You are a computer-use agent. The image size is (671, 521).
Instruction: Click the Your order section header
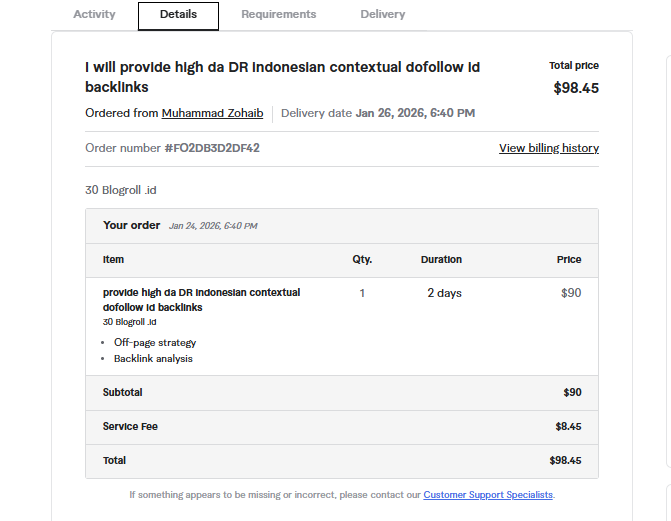tap(131, 225)
